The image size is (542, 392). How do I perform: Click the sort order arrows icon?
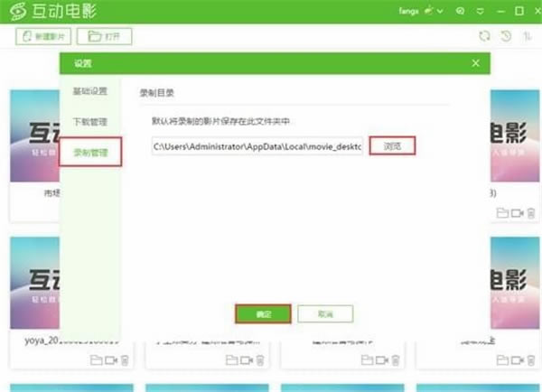pyautogui.click(x=528, y=36)
